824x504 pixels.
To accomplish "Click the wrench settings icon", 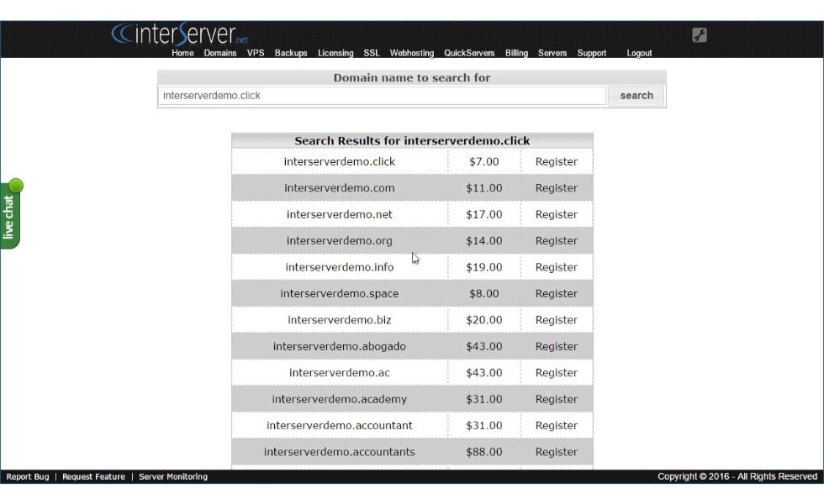I will (x=699, y=35).
